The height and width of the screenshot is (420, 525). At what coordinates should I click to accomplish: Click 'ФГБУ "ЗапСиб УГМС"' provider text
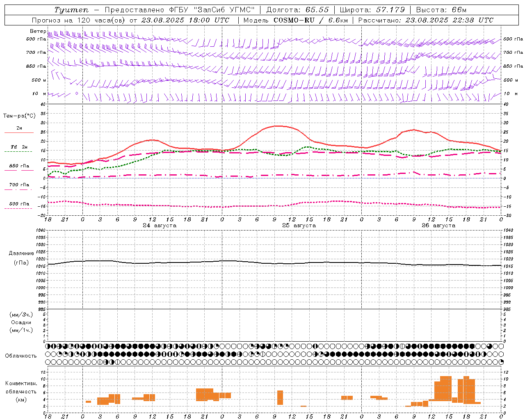(x=212, y=10)
